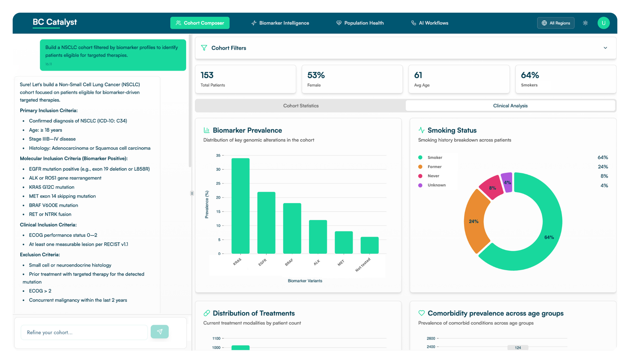Click the send message paper-plane icon
Image resolution: width=630 pixels, height=364 pixels.
coord(160,331)
